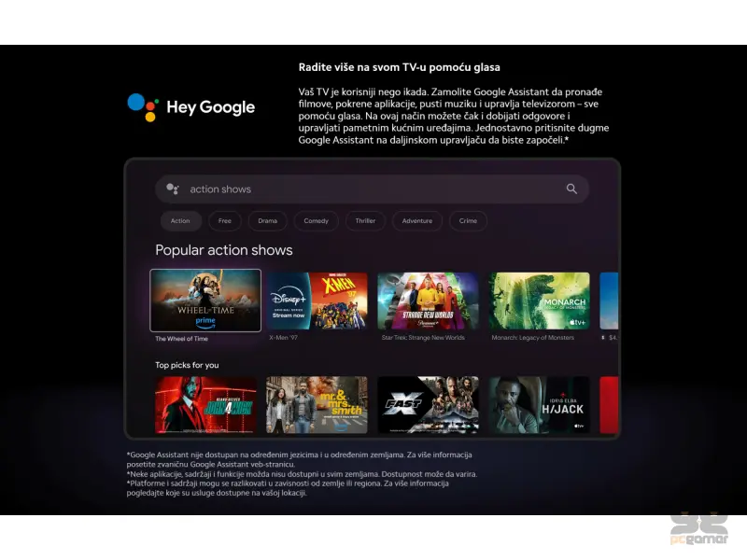Click the Hey Google logo
Image resolution: width=747 pixels, height=560 pixels.
click(191, 106)
